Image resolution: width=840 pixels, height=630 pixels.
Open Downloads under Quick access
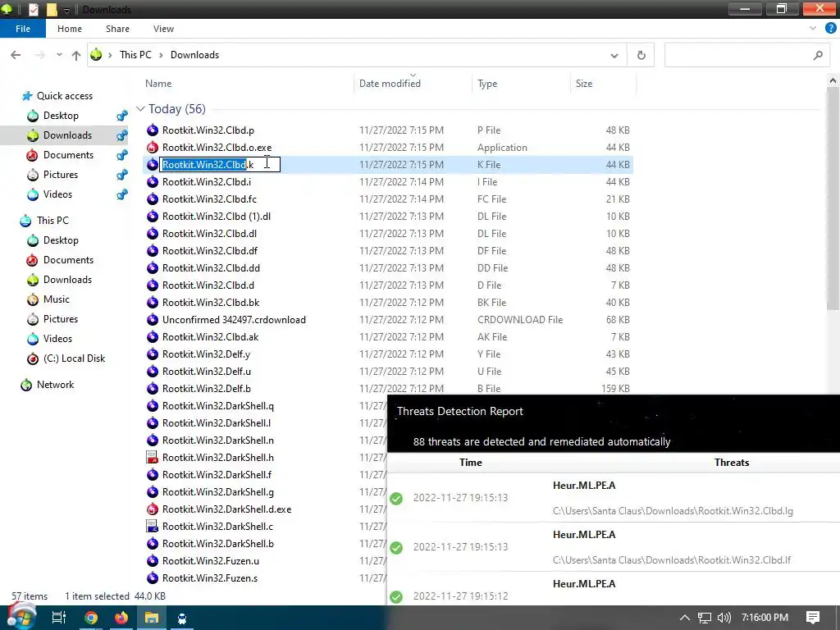[x=67, y=135]
